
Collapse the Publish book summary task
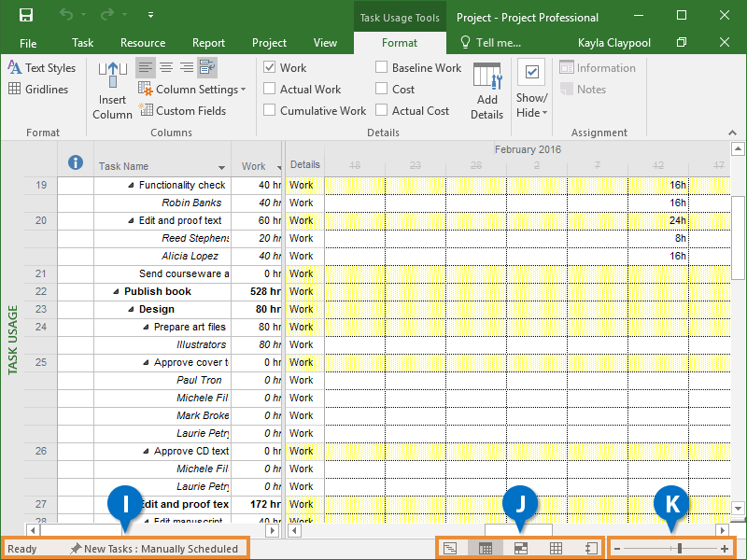tap(116, 291)
